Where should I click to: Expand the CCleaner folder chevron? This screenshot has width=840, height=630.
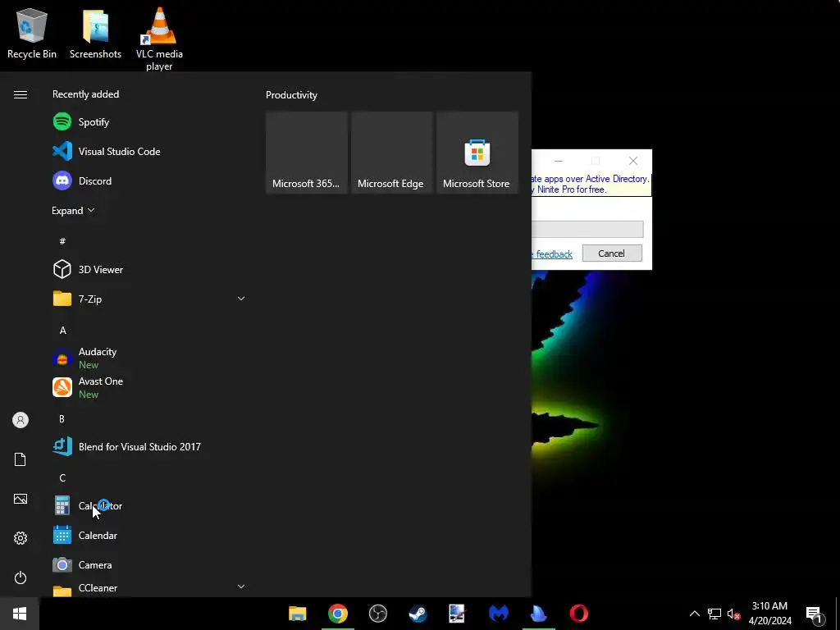pyautogui.click(x=241, y=587)
